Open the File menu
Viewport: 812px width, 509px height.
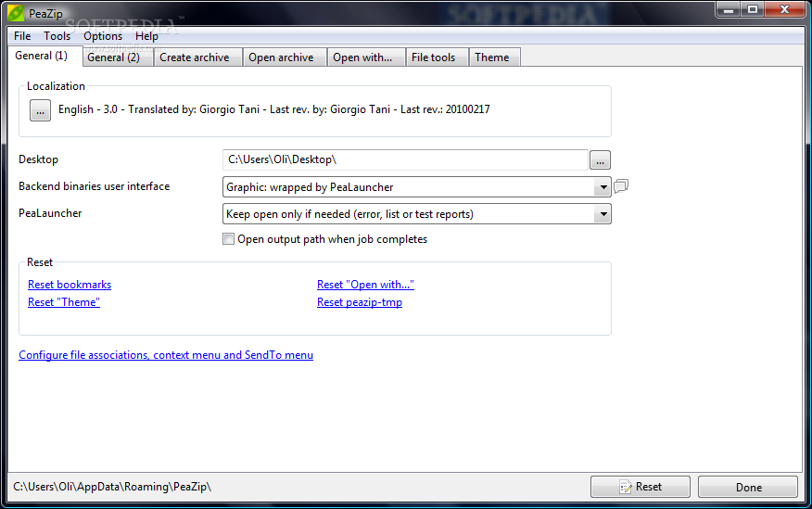pyautogui.click(x=22, y=36)
